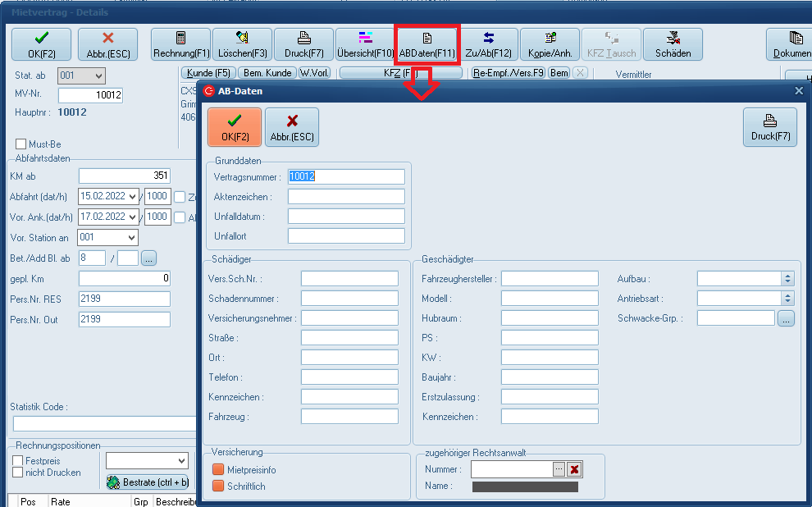
Task: Click the Aktenzeichen input field
Action: point(346,197)
